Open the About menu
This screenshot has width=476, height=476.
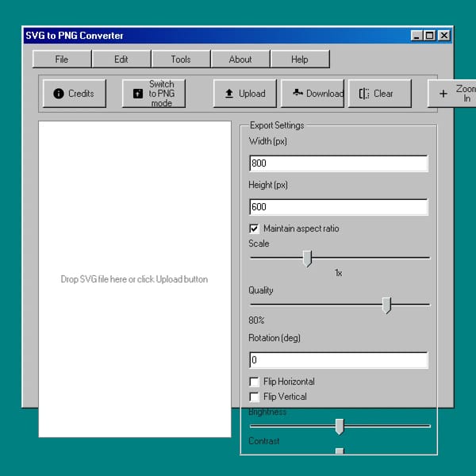[x=240, y=59]
